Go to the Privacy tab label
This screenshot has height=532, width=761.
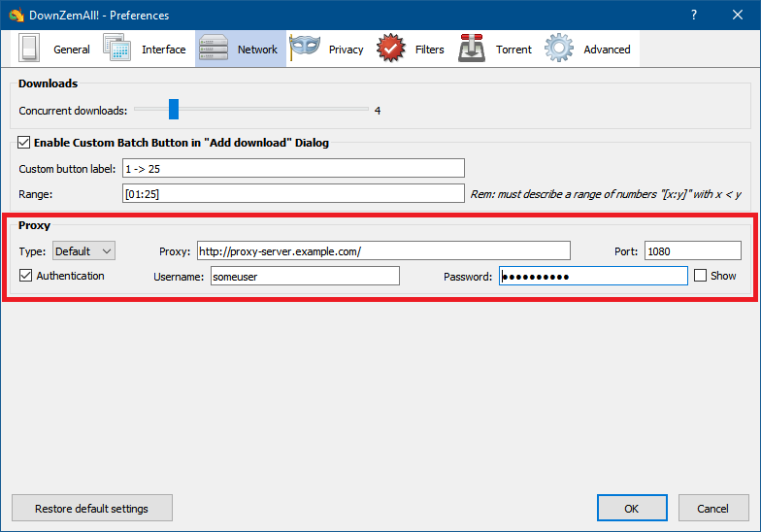tap(346, 50)
